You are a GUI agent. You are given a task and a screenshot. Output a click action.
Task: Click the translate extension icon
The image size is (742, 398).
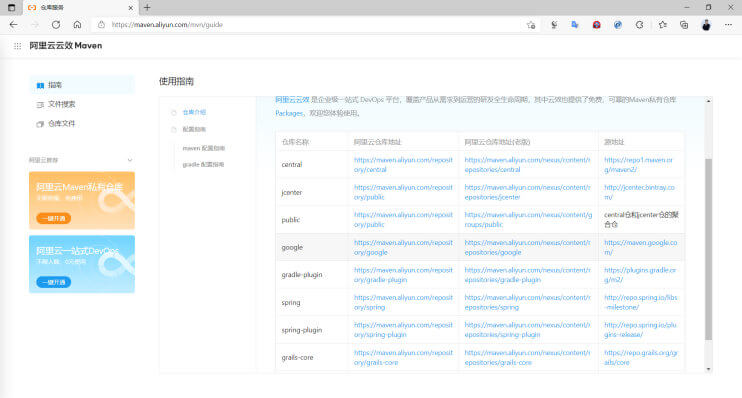pyautogui.click(x=575, y=25)
